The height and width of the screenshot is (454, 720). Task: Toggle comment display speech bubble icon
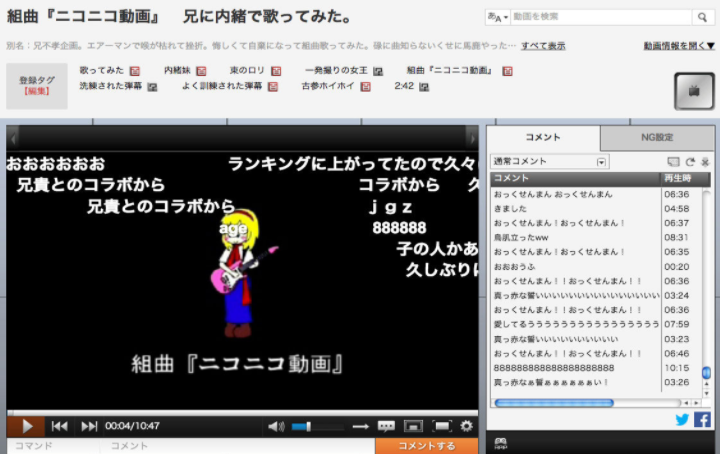386,426
